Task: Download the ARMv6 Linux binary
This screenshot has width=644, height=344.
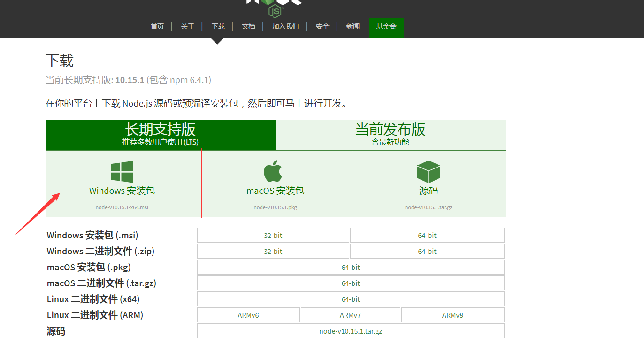Action: pos(248,314)
